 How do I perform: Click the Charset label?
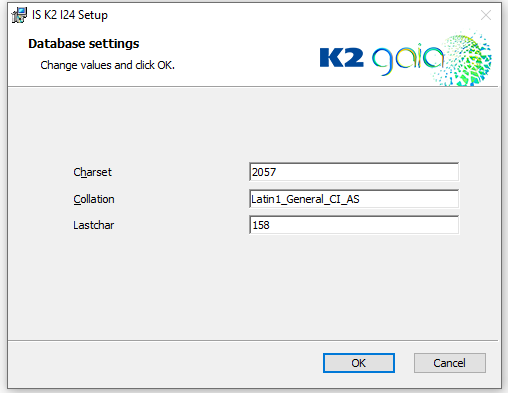pyautogui.click(x=92, y=172)
